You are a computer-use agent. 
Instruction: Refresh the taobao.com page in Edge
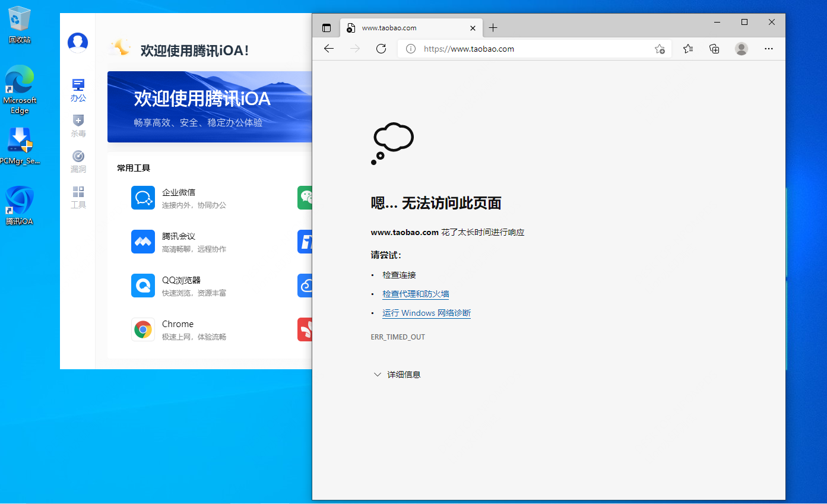[x=381, y=49]
